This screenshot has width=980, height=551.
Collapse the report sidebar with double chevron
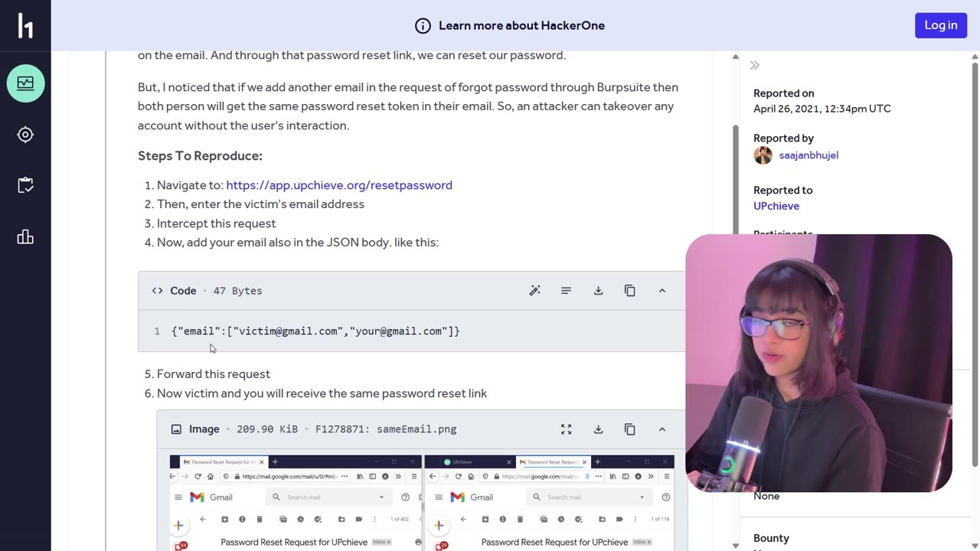[x=755, y=66]
